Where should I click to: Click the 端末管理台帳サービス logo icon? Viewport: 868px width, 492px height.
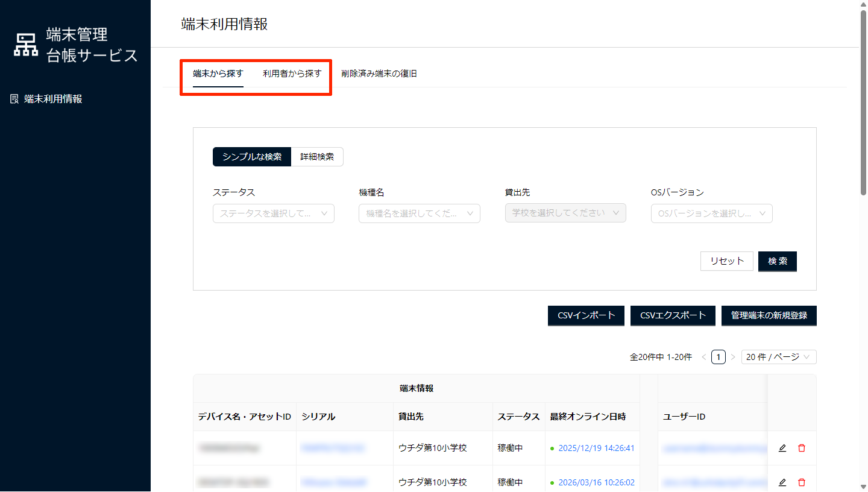click(26, 45)
